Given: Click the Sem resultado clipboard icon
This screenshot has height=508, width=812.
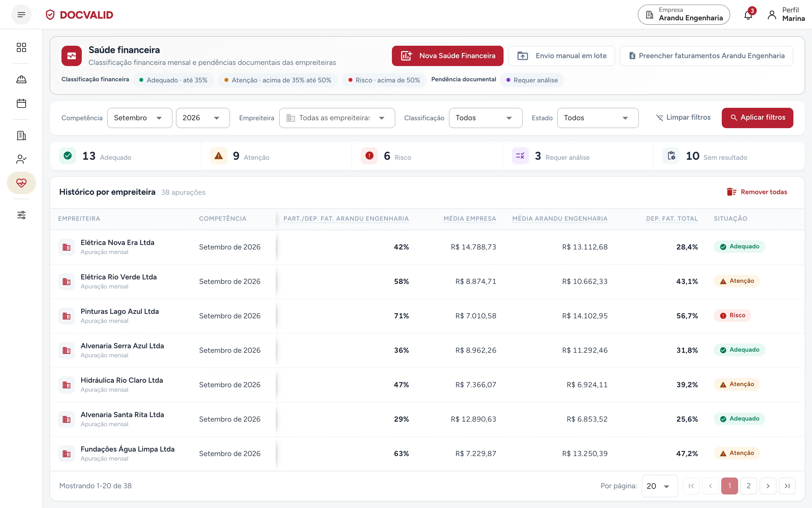Looking at the screenshot, I should pyautogui.click(x=671, y=156).
